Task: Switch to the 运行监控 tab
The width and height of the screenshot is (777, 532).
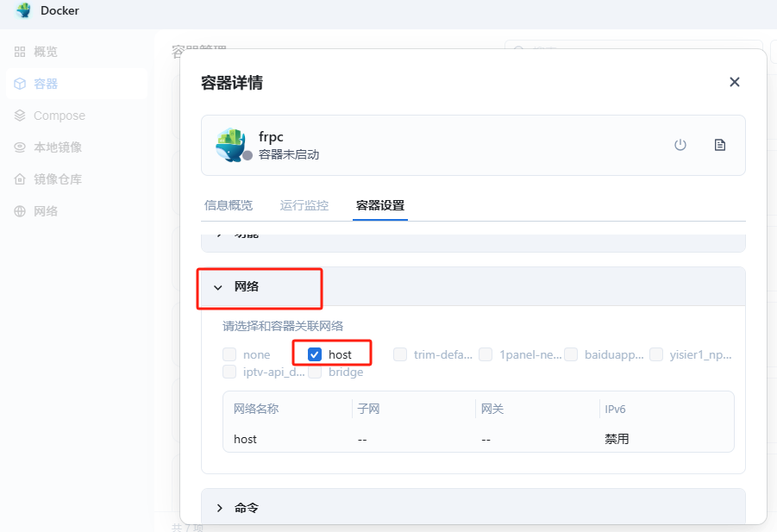Action: pos(304,205)
